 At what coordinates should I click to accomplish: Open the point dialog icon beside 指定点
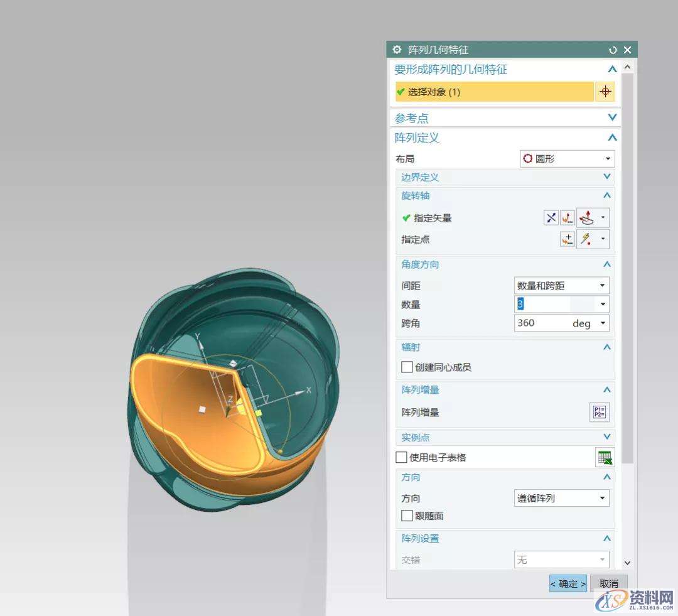(568, 239)
